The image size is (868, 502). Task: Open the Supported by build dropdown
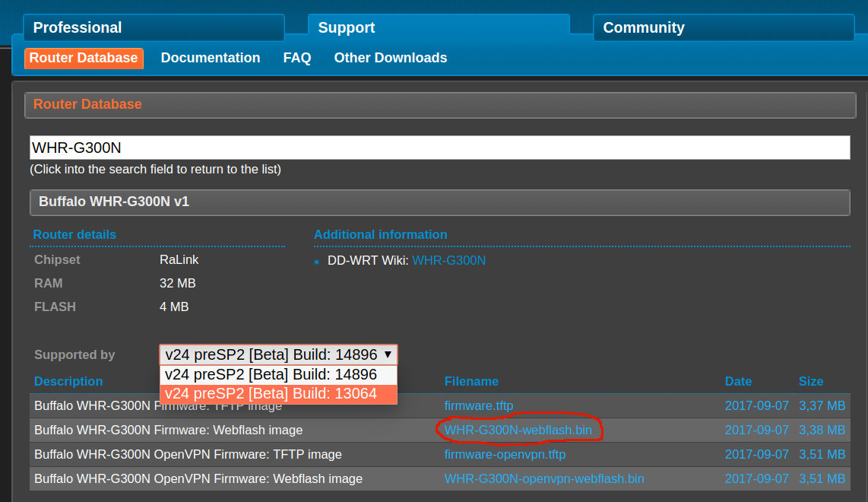click(278, 354)
